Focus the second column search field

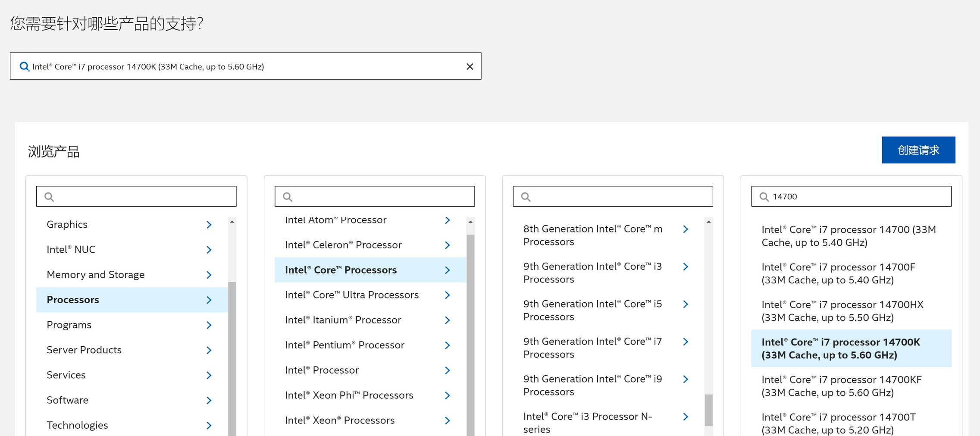pos(375,197)
